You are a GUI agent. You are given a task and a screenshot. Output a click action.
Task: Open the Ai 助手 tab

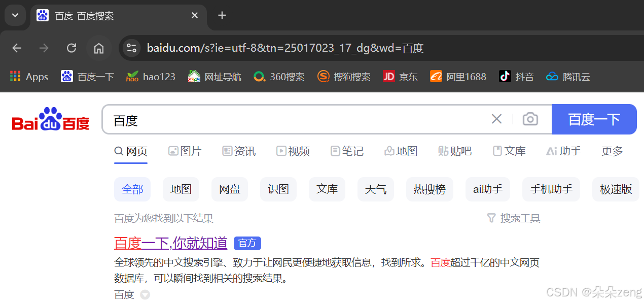(x=563, y=151)
